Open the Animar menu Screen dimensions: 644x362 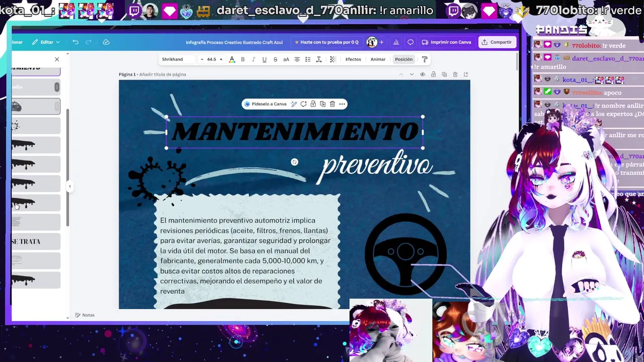tap(378, 59)
